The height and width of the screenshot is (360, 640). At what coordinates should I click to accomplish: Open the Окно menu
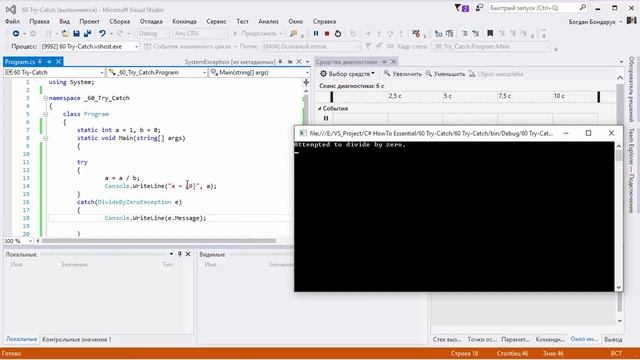(x=296, y=21)
